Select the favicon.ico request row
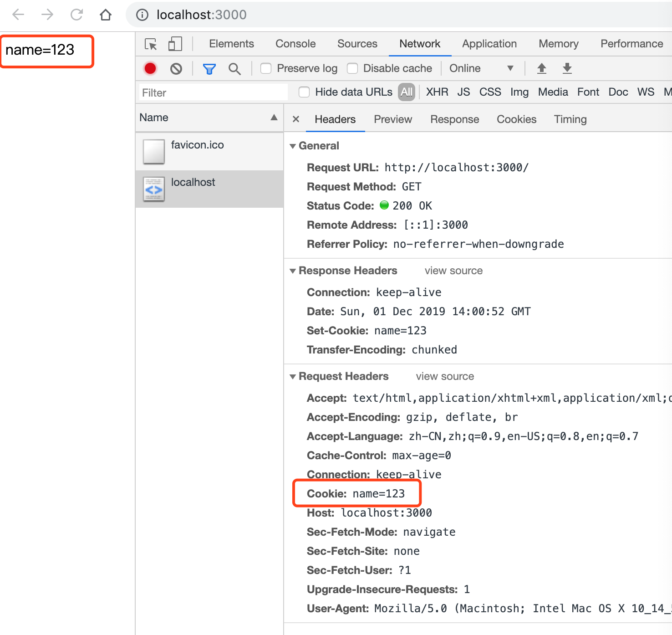The image size is (672, 635). click(209, 152)
